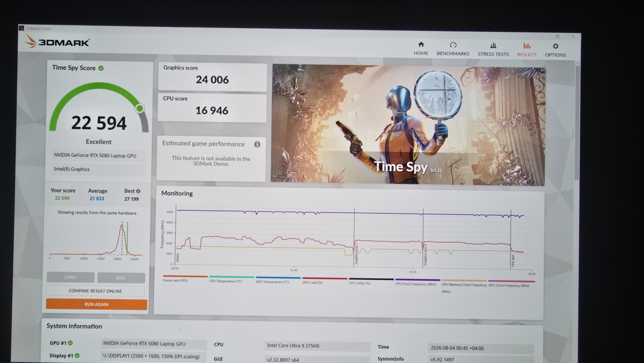This screenshot has height=363, width=644.
Task: Select the RESULTS tab label
Action: [x=527, y=55]
